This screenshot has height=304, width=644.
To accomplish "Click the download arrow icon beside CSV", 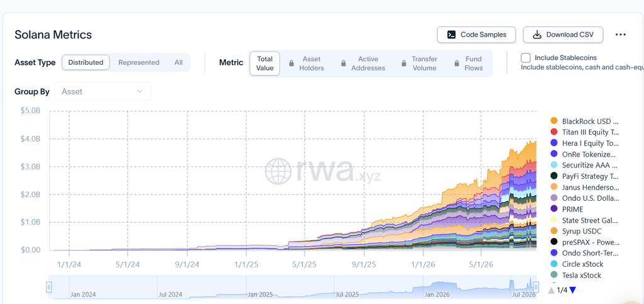I will point(537,35).
